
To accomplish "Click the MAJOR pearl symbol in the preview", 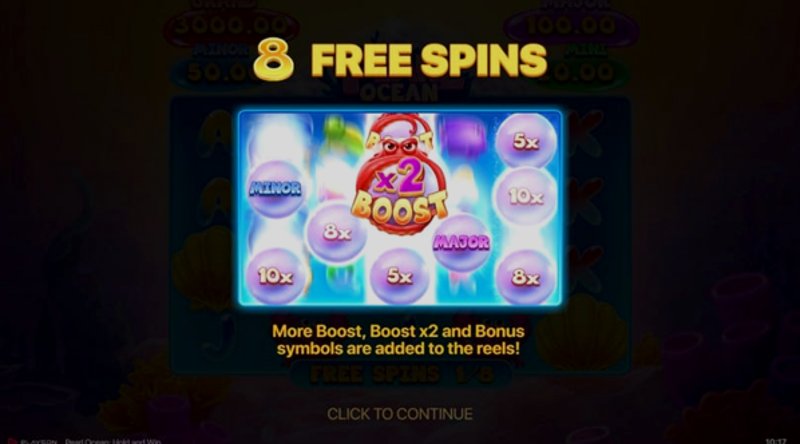I will pos(461,242).
